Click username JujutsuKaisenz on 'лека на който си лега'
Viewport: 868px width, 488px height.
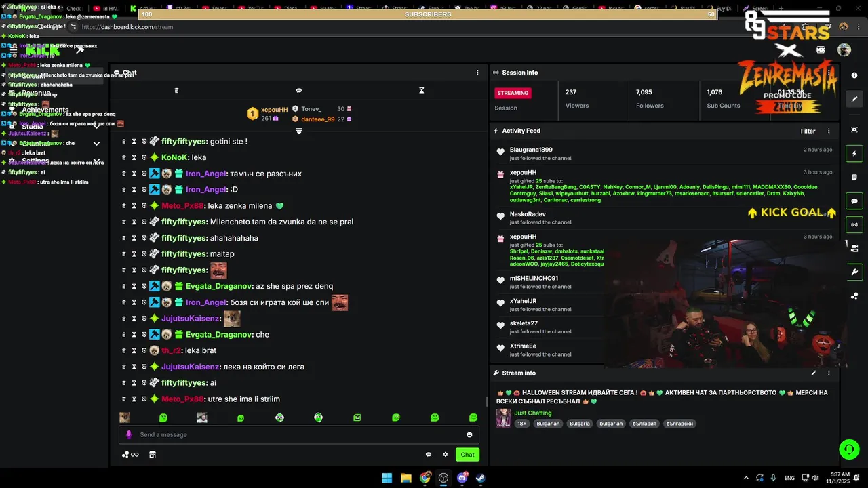click(191, 367)
